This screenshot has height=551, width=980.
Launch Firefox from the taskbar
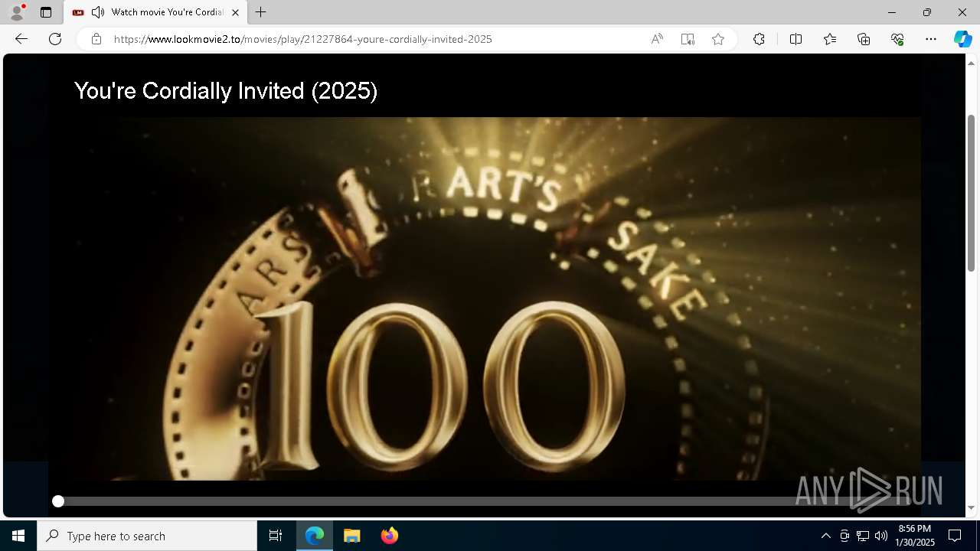(x=389, y=536)
